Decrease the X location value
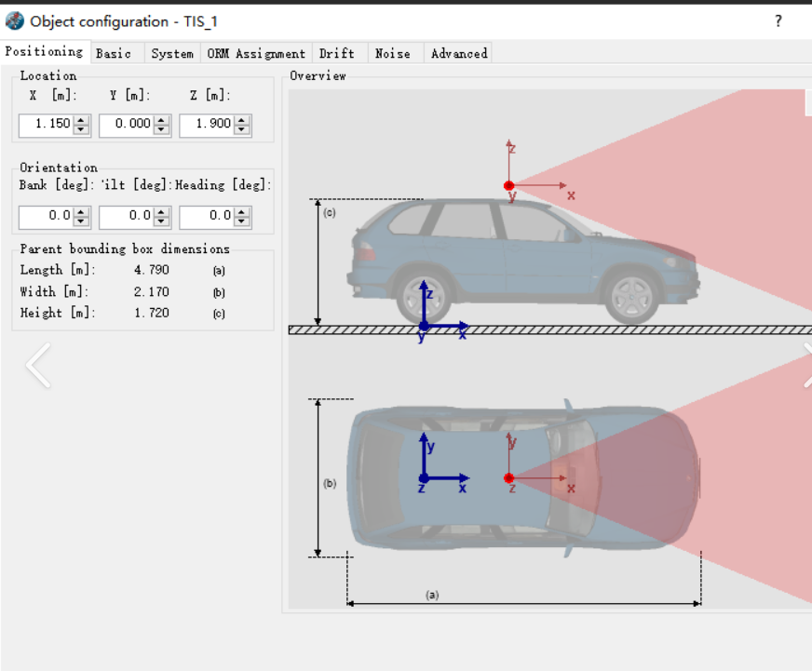The image size is (812, 671). click(81, 129)
